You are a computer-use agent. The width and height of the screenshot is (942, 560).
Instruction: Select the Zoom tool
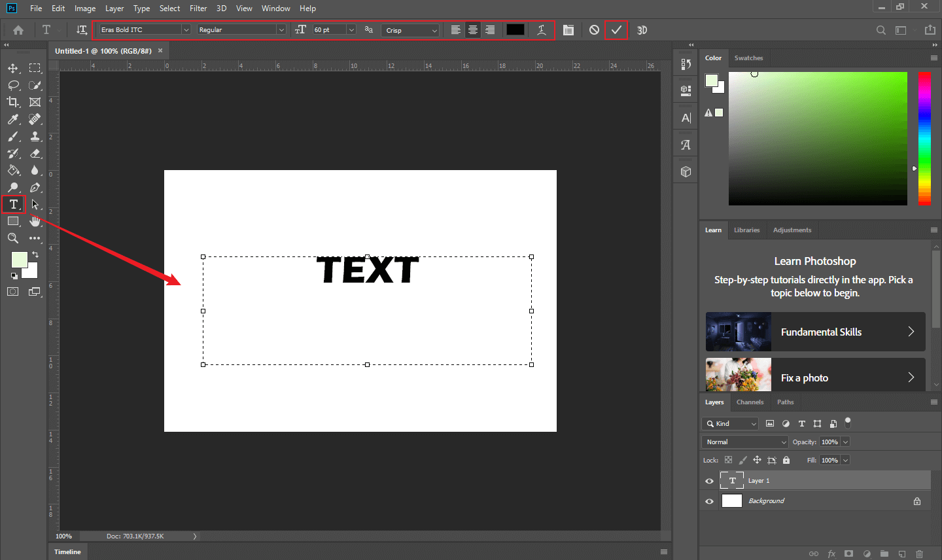[12, 238]
